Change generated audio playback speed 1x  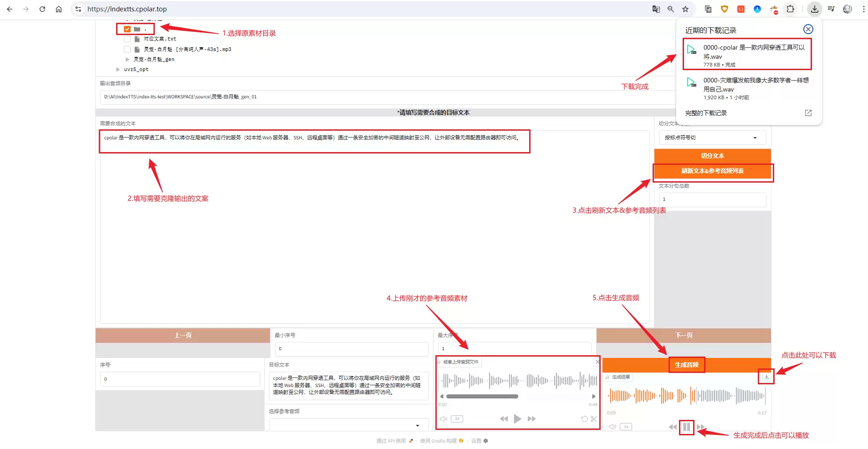pyautogui.click(x=626, y=427)
